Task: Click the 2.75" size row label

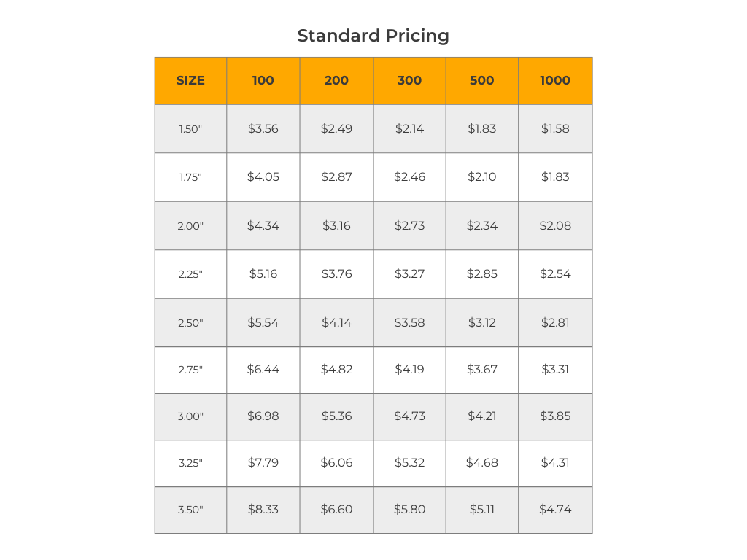Action: [190, 370]
